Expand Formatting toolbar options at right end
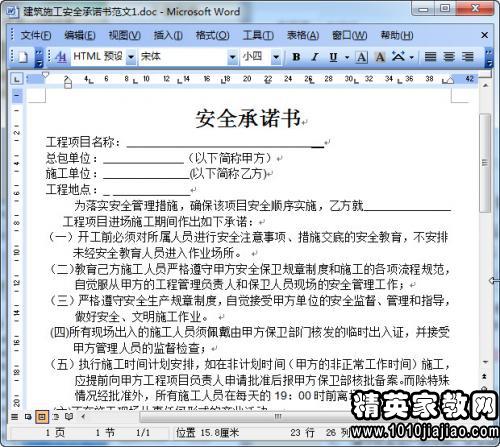Viewport: 500px width, 447px height. click(x=489, y=57)
